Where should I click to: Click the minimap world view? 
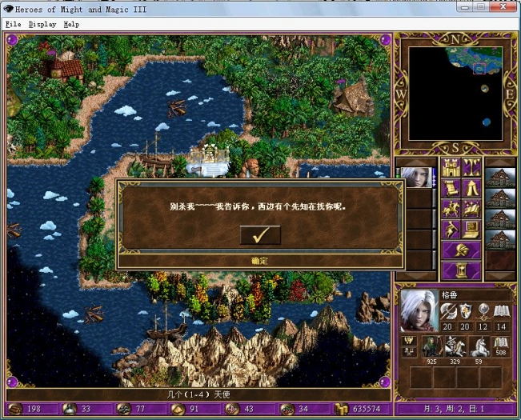tap(455, 94)
